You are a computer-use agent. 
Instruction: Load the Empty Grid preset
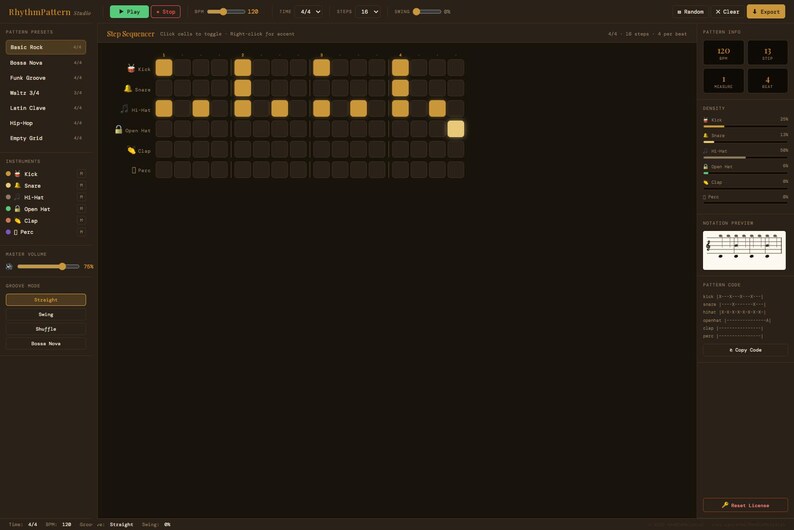46,138
